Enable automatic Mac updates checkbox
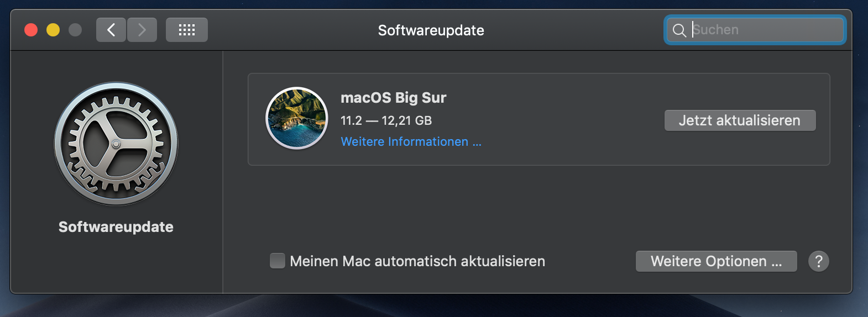 [278, 261]
